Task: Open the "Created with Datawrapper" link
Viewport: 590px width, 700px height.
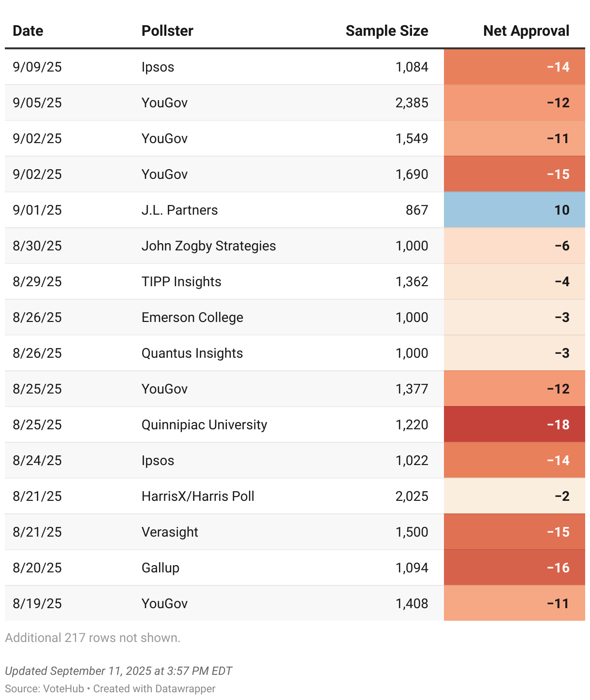Action: point(154,688)
